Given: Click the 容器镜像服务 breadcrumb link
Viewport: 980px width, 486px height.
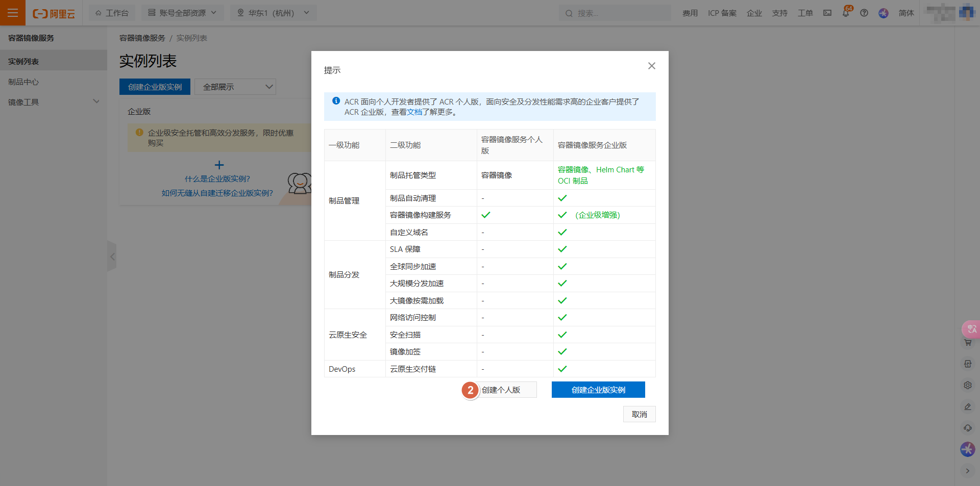Looking at the screenshot, I should 142,38.
